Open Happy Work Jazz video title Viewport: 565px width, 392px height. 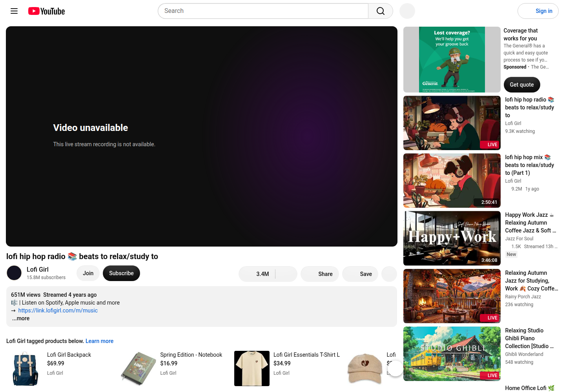click(x=530, y=223)
